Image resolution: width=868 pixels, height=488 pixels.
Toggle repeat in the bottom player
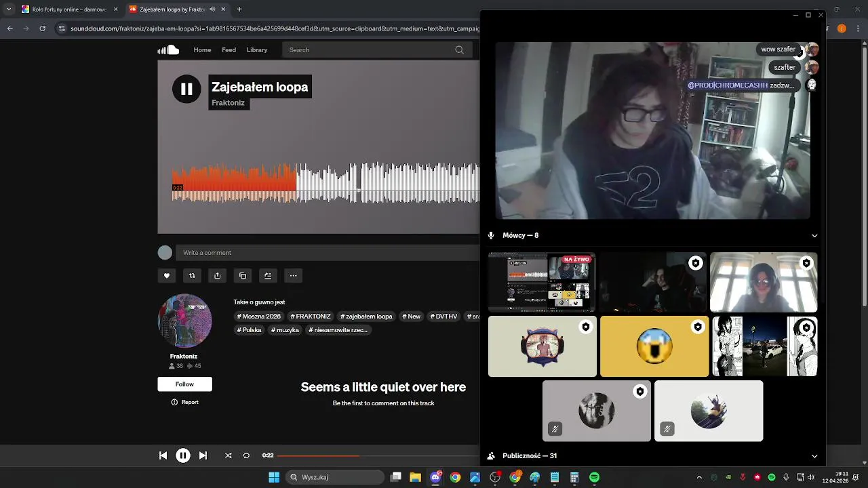click(246, 455)
